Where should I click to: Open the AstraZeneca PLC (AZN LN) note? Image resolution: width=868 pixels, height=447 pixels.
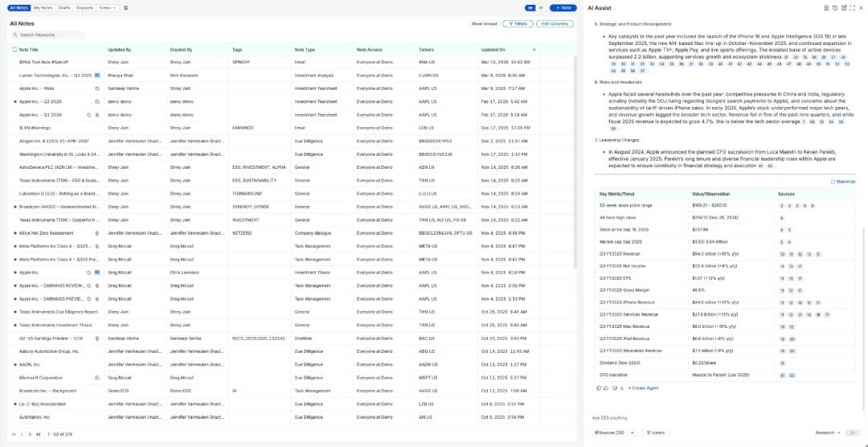coord(59,167)
